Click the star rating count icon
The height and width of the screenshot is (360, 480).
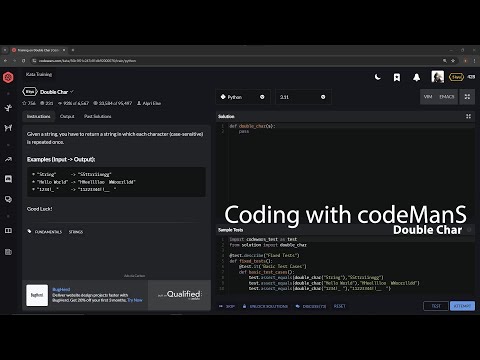tap(24, 103)
